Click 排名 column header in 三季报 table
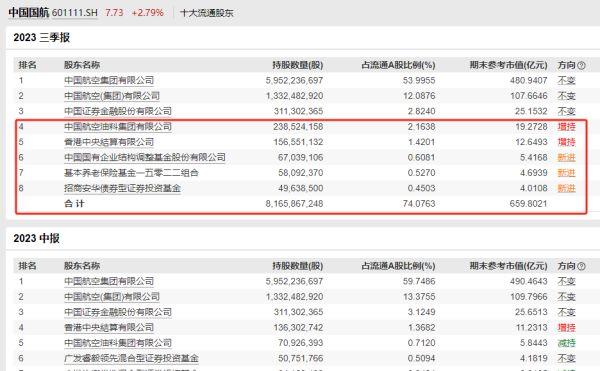 click(x=28, y=65)
